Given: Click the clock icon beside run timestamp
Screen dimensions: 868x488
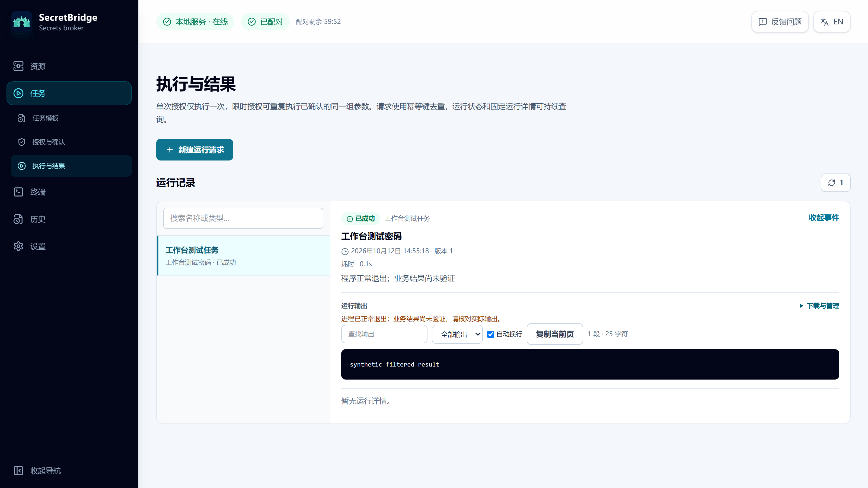Looking at the screenshot, I should 345,251.
